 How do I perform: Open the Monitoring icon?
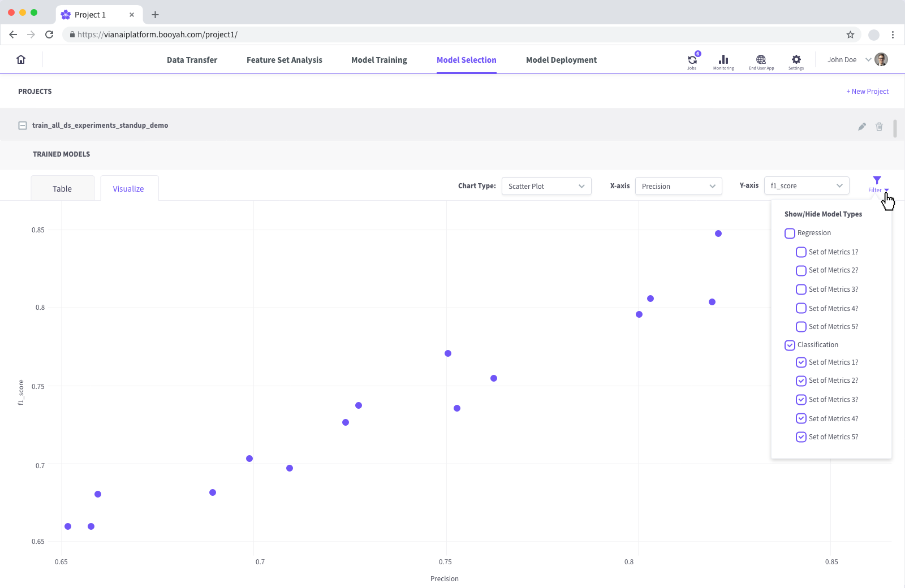point(723,59)
